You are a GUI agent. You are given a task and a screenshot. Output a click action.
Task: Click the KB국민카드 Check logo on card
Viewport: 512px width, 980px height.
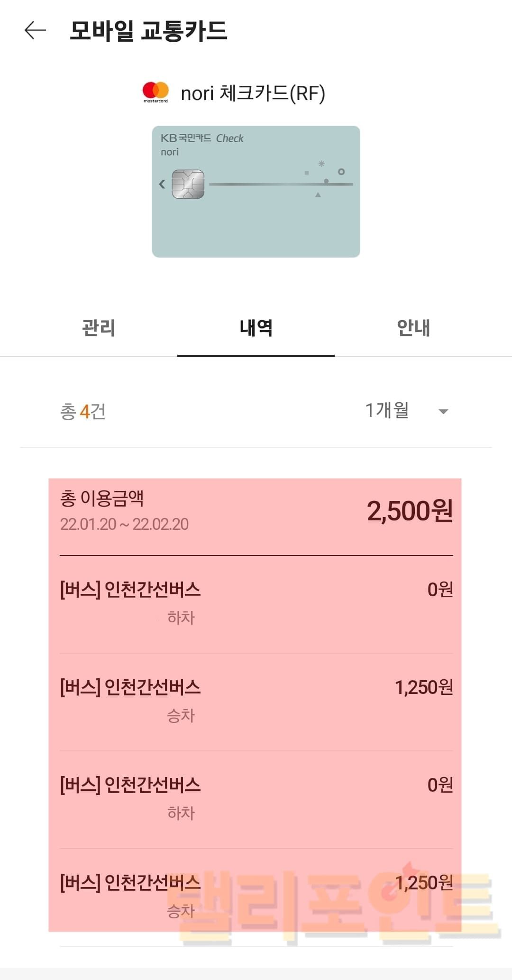click(202, 138)
